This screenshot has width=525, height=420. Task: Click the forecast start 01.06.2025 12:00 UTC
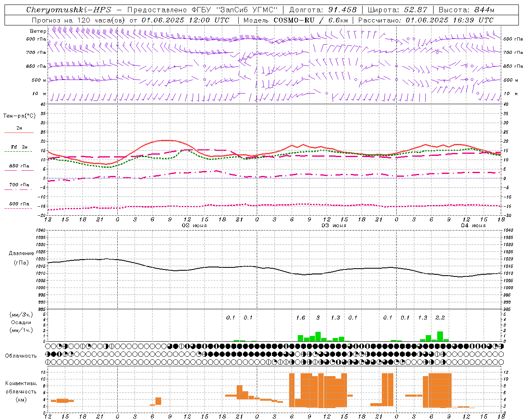[x=185, y=20]
